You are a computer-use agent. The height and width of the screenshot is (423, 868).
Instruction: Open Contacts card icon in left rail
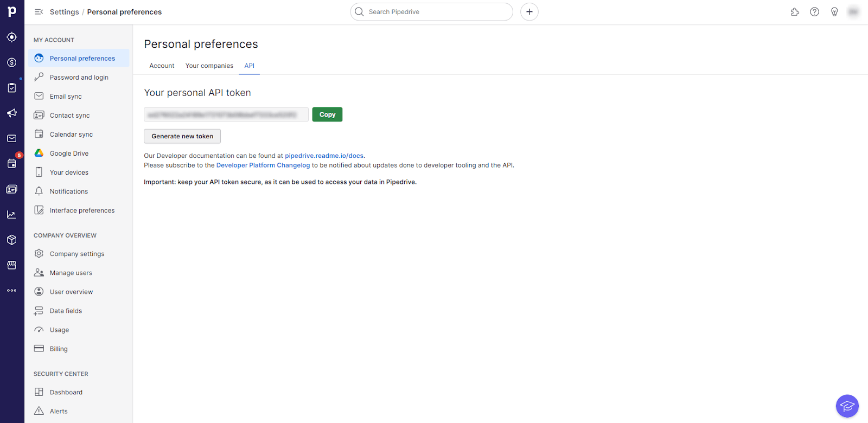12,189
